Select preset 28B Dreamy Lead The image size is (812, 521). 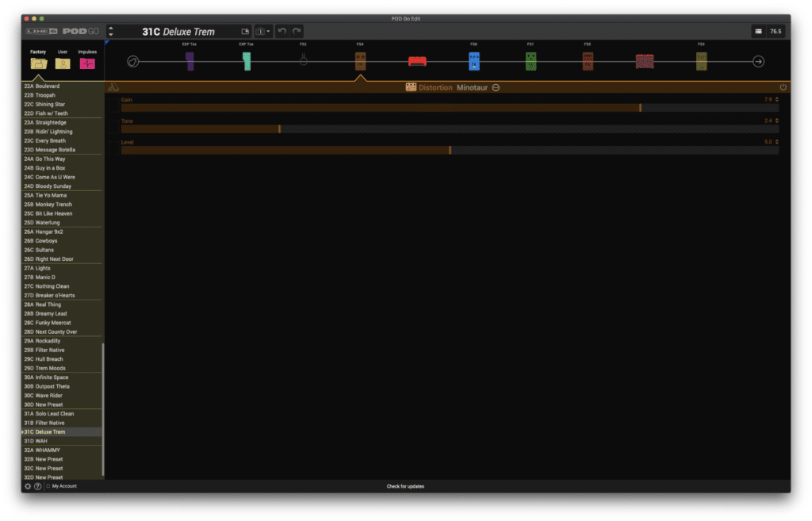(x=62, y=314)
